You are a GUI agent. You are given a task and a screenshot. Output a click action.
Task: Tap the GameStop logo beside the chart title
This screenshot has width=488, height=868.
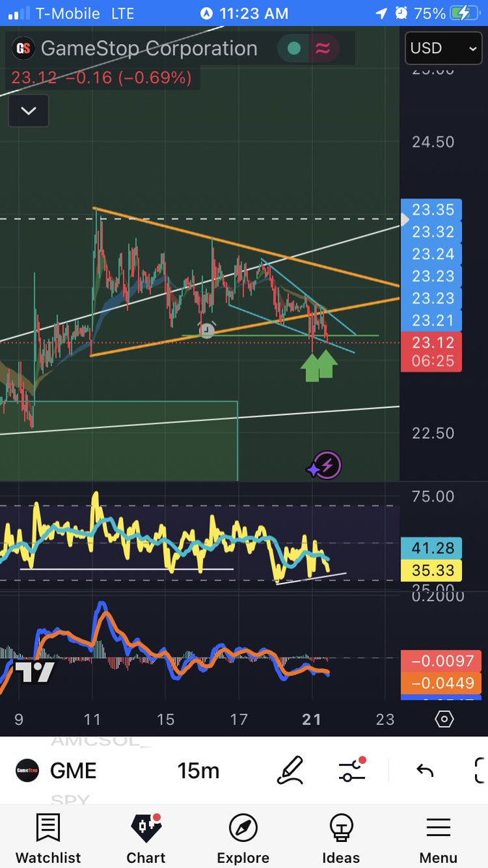[22, 48]
